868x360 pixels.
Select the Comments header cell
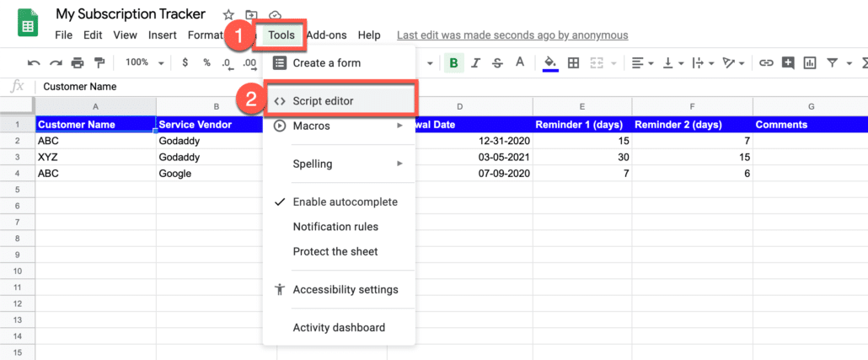coord(811,125)
